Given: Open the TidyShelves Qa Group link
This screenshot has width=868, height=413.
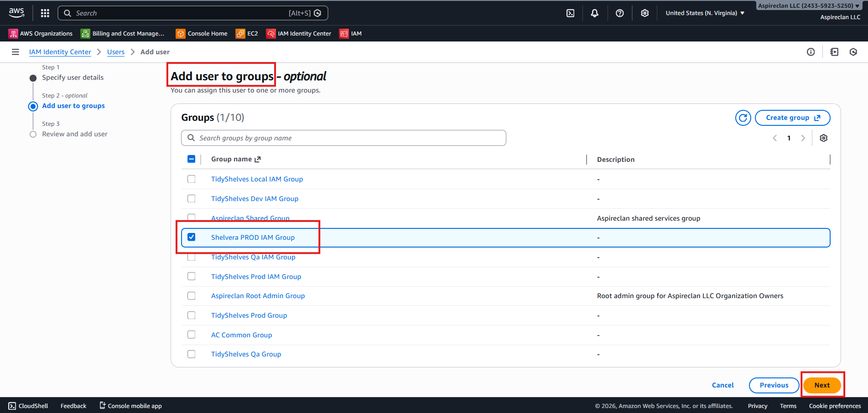Looking at the screenshot, I should pyautogui.click(x=246, y=354).
